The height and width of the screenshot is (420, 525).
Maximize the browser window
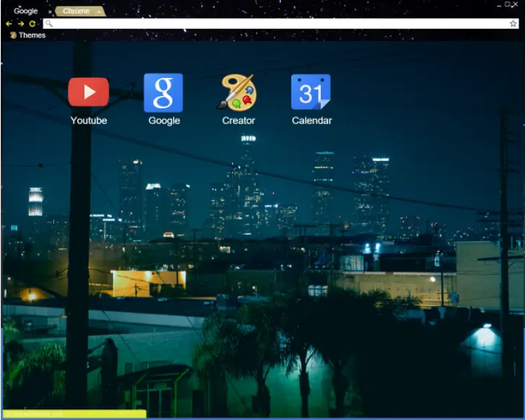tap(508, 4)
